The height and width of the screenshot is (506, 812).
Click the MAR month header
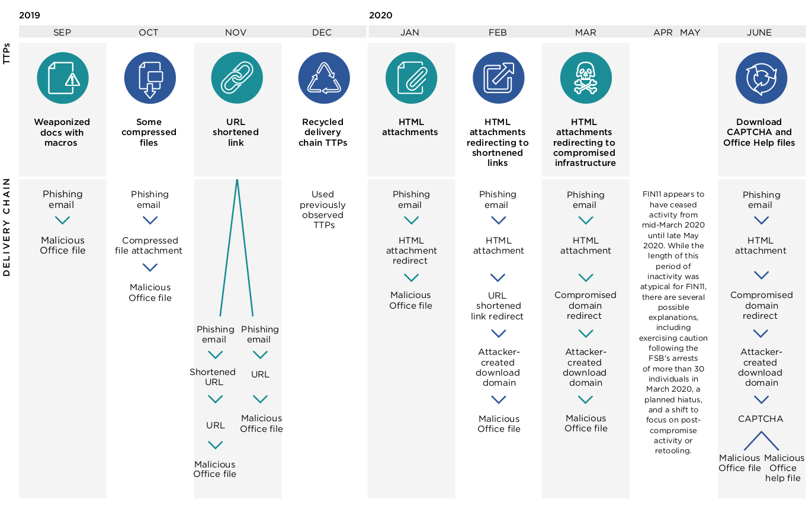pyautogui.click(x=586, y=33)
